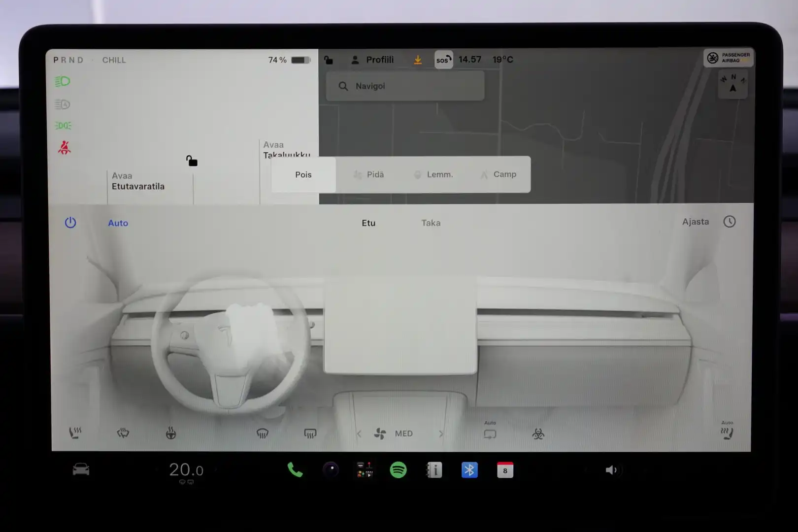This screenshot has height=532, width=798.
Task: Open the app launcher icon
Action: click(365, 470)
